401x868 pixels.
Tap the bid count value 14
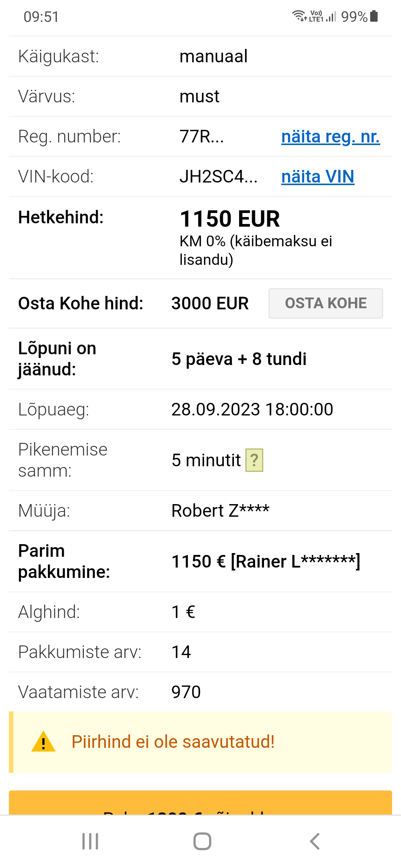tap(181, 652)
